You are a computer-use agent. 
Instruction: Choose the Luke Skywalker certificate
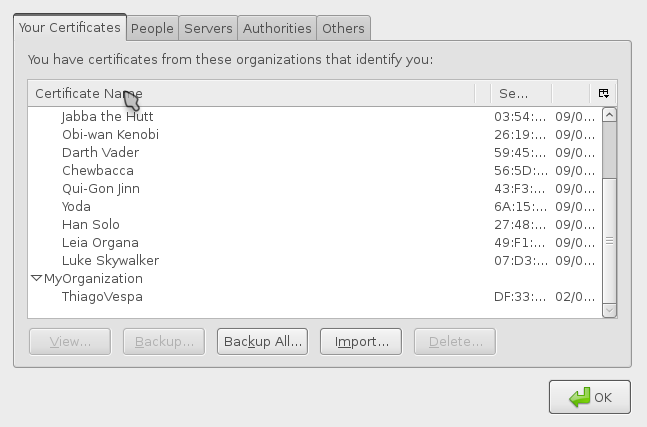[x=314, y=261]
